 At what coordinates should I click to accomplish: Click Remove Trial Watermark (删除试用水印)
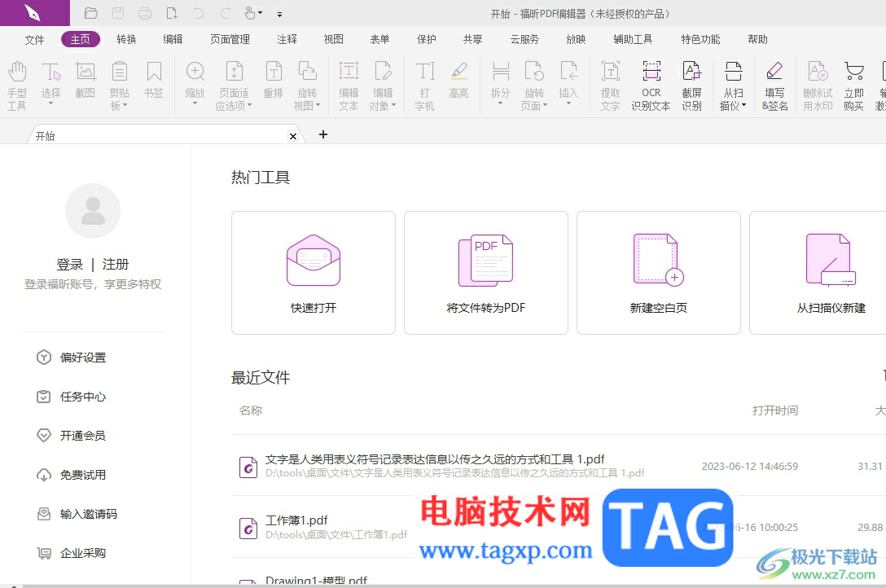pos(818,86)
